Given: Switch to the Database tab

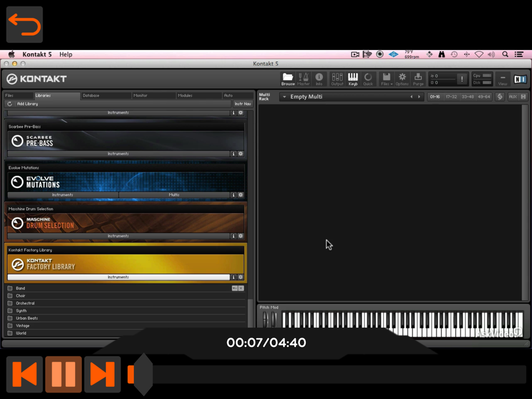Looking at the screenshot, I should 106,95.
